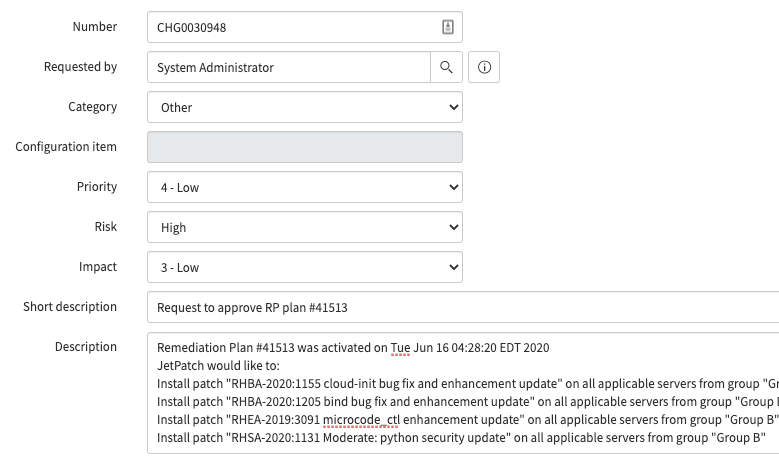Screen dimensions: 779x463
Task: Click the line mentioning RHBA-2020:1205 bind
Action: tap(467, 401)
